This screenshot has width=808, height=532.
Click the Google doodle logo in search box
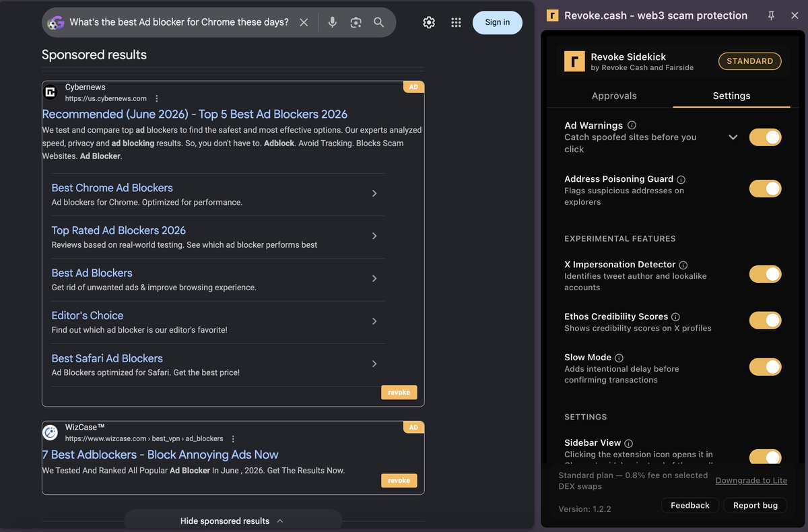[x=56, y=22]
